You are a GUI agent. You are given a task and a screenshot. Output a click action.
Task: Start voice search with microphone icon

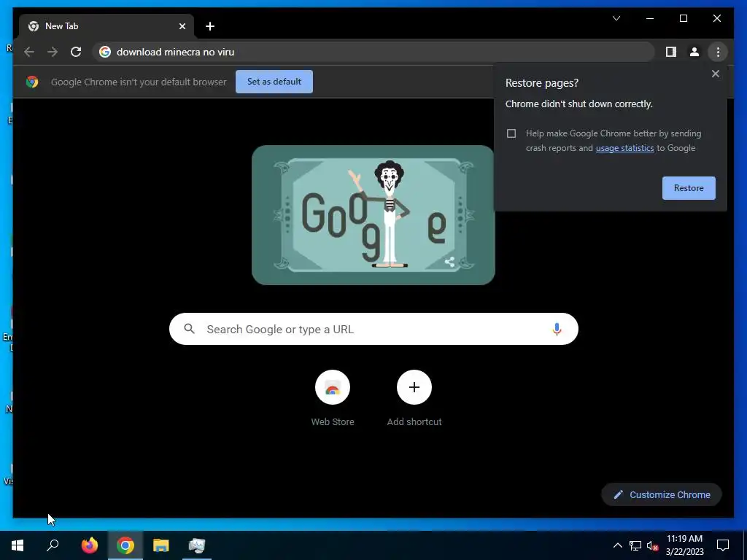point(557,329)
